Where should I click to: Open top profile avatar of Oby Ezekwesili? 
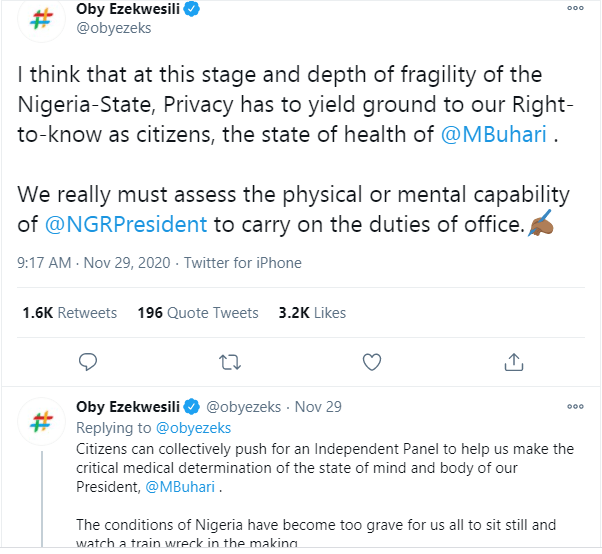(41, 20)
